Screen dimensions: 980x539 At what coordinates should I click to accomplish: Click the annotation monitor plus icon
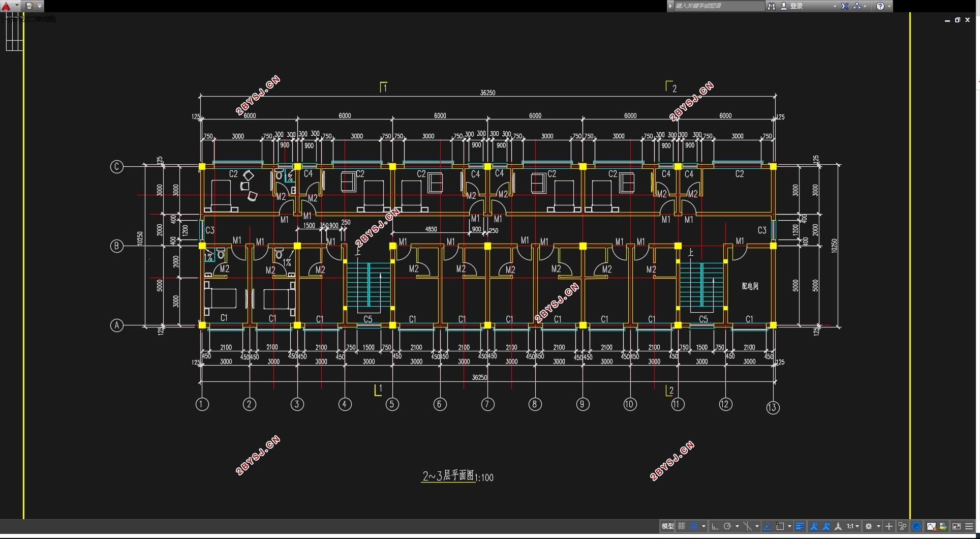click(889, 526)
